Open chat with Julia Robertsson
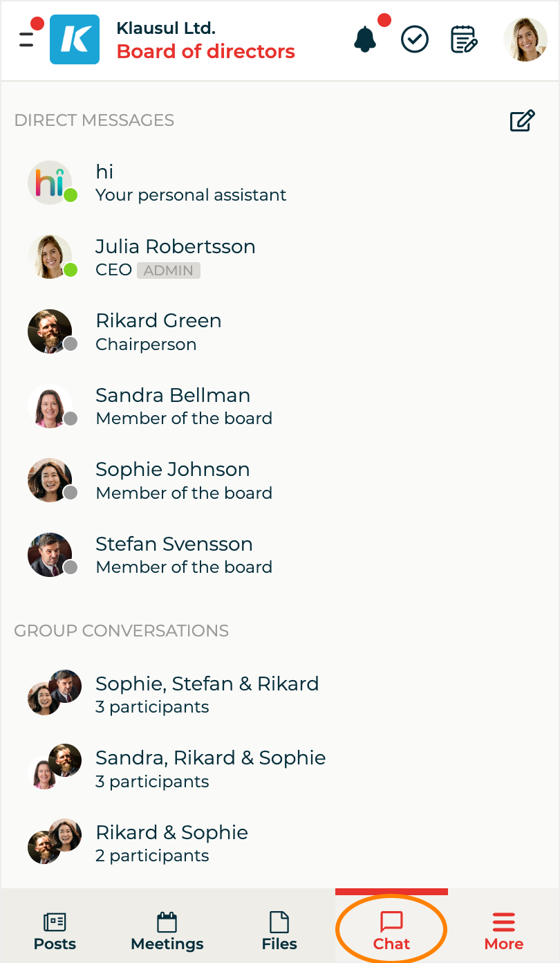560x963 pixels. (x=175, y=257)
